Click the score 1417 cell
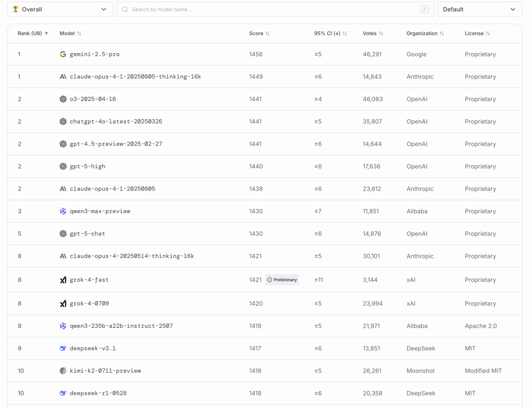Screen dimensions: 532x408 click(x=255, y=348)
